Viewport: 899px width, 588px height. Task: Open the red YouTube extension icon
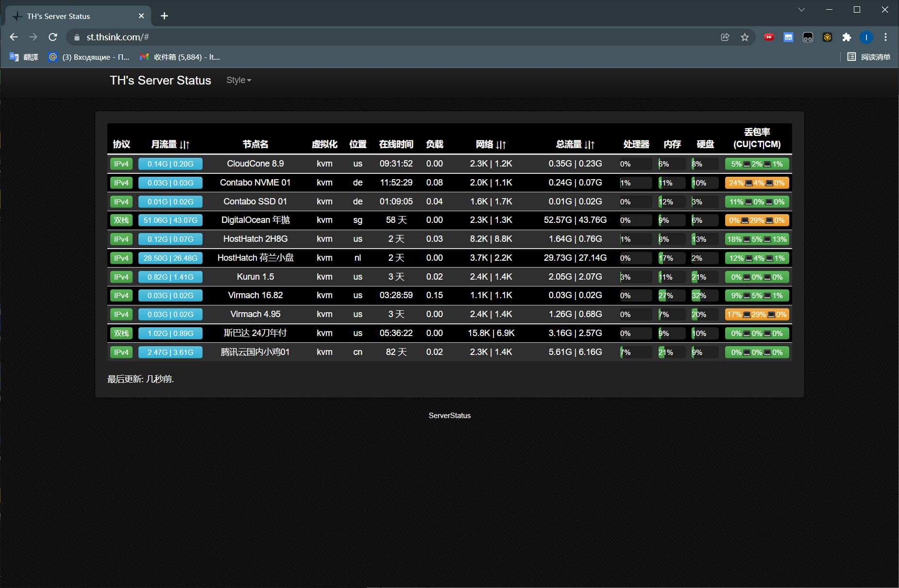(769, 37)
